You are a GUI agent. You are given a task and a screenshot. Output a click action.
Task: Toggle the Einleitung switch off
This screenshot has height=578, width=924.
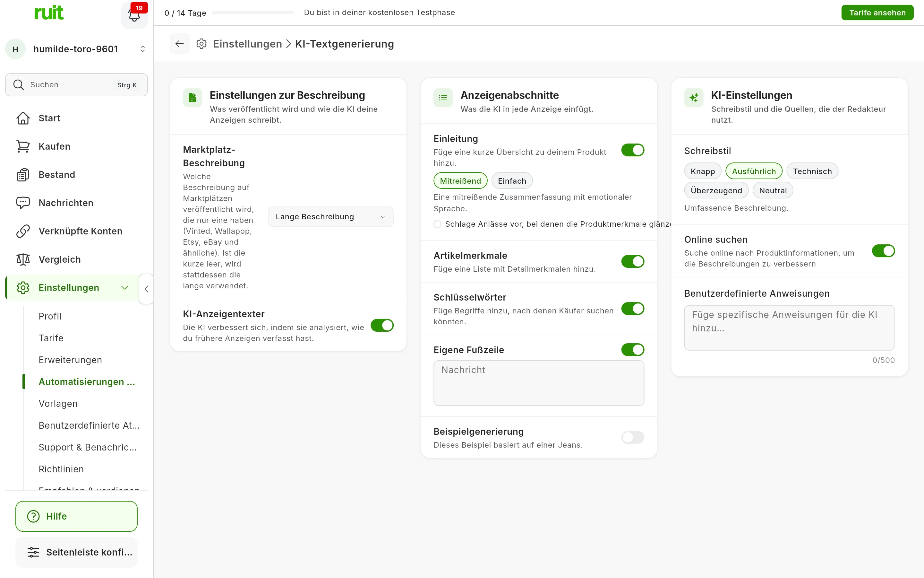pos(633,150)
